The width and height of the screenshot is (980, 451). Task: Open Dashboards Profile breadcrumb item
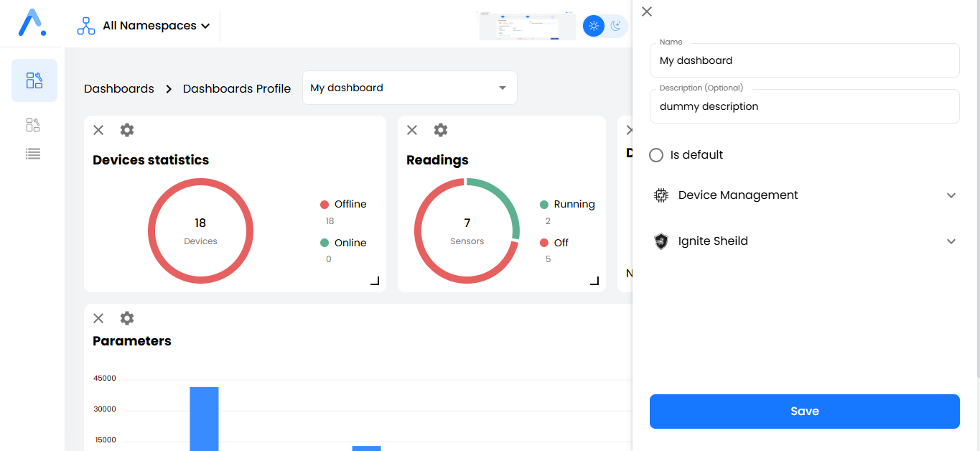237,88
